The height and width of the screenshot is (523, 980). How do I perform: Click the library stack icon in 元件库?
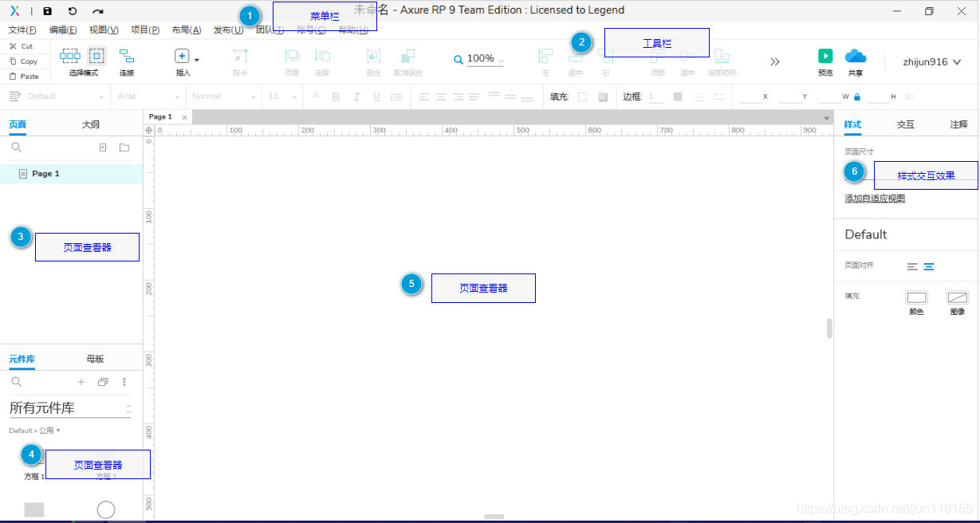click(103, 382)
